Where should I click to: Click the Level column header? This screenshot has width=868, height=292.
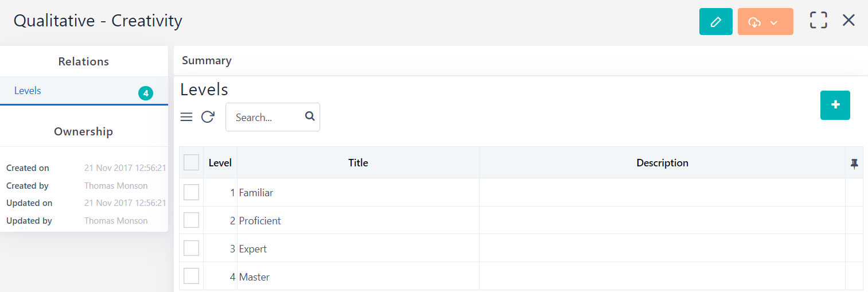tap(220, 163)
